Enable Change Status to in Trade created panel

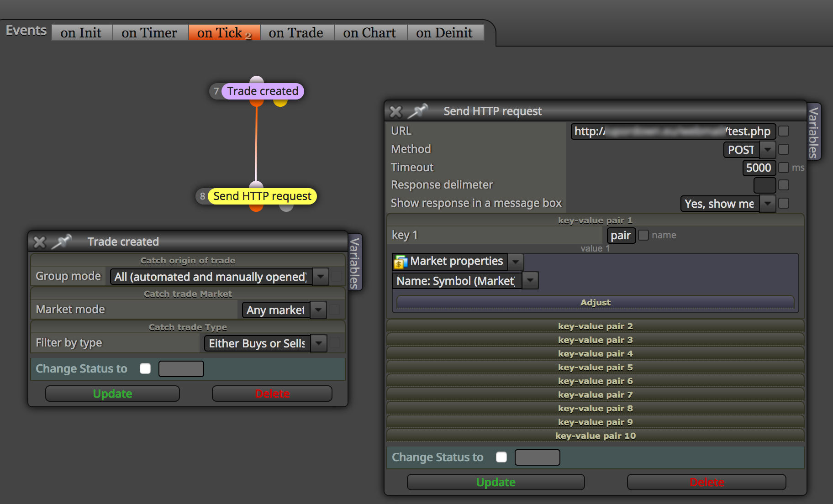coord(145,368)
